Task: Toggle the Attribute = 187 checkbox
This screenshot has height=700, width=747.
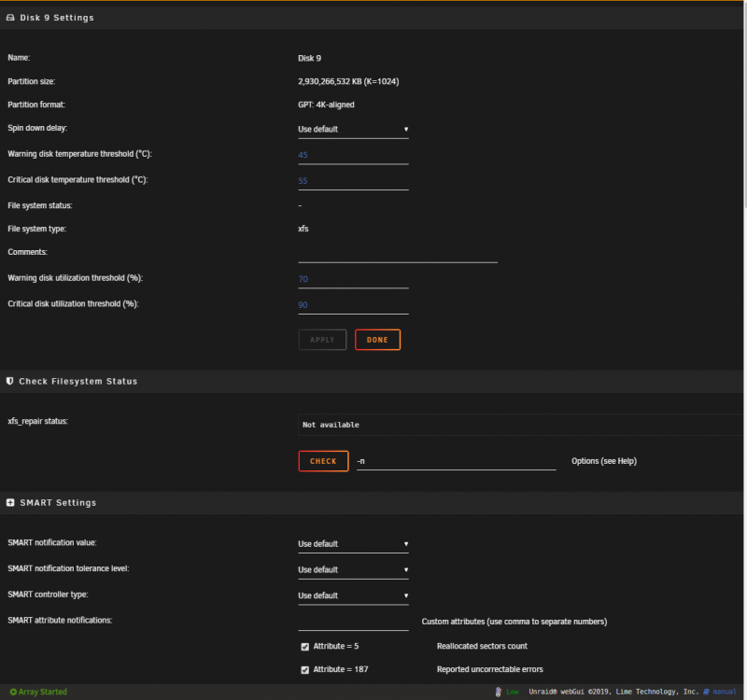Action: pyautogui.click(x=305, y=670)
